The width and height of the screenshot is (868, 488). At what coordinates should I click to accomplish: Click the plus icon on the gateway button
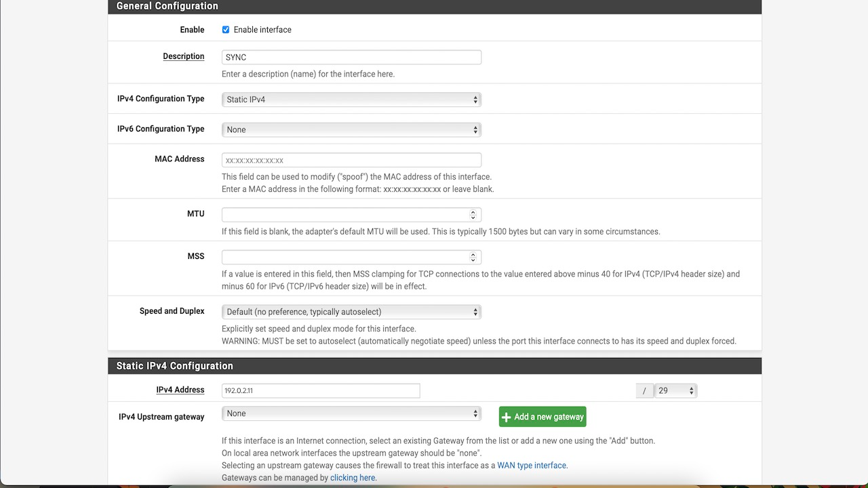coord(507,416)
